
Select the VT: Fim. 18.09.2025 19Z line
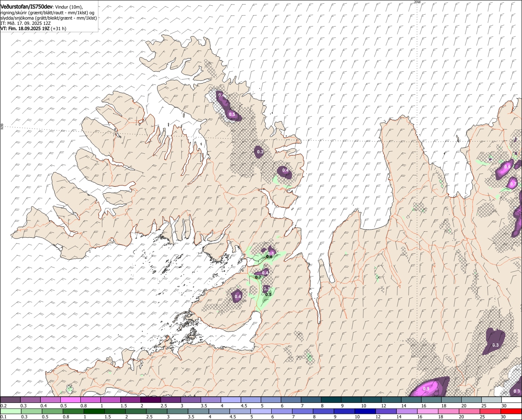tap(25, 29)
